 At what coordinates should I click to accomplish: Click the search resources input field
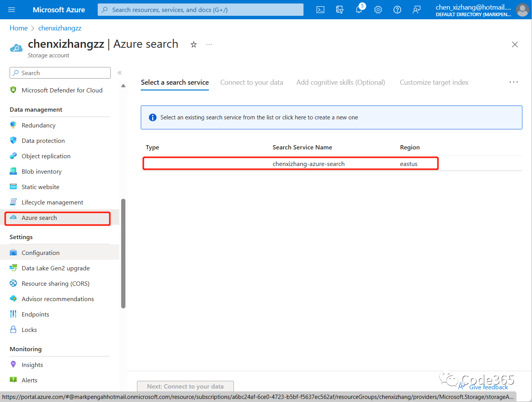(x=200, y=9)
